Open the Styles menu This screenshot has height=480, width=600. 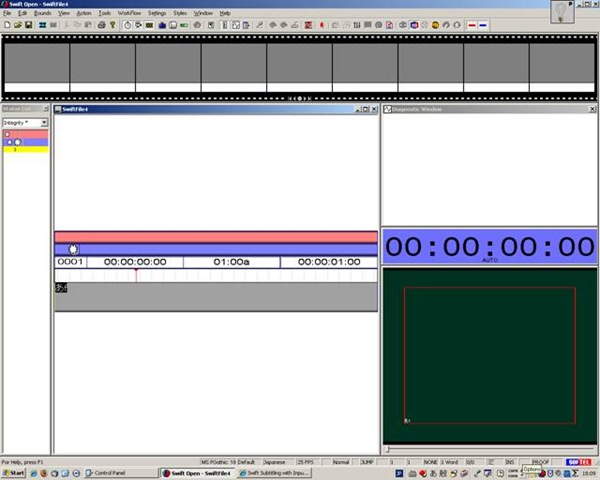(x=180, y=13)
